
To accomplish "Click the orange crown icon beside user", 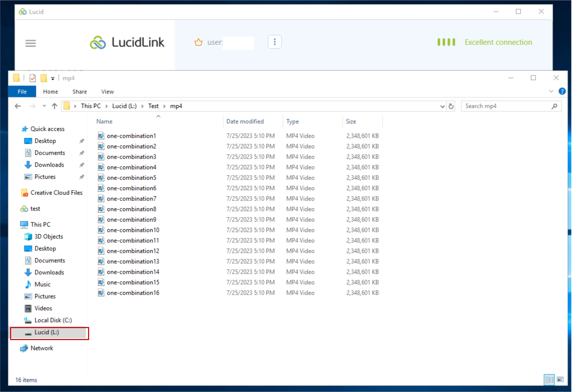I will pyautogui.click(x=198, y=42).
